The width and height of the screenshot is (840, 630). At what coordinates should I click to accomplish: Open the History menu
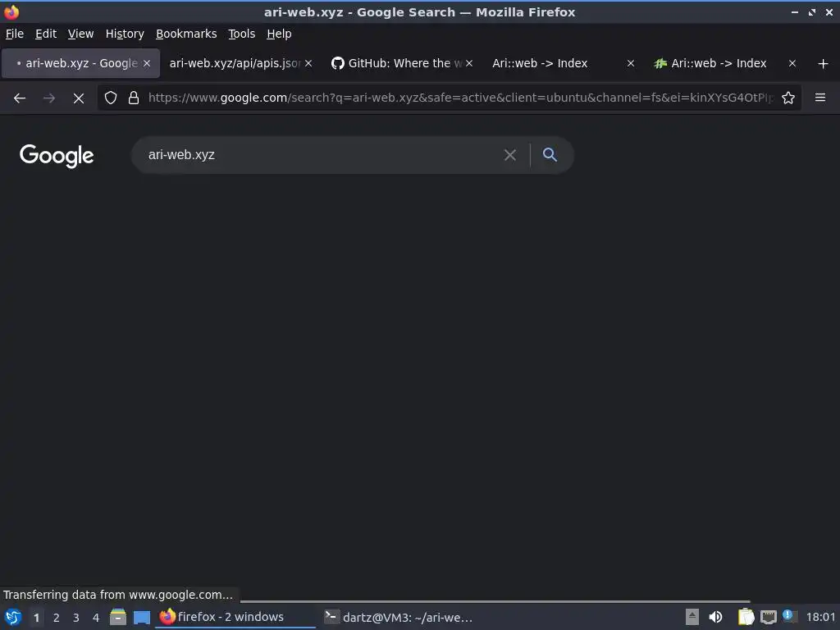tap(125, 34)
